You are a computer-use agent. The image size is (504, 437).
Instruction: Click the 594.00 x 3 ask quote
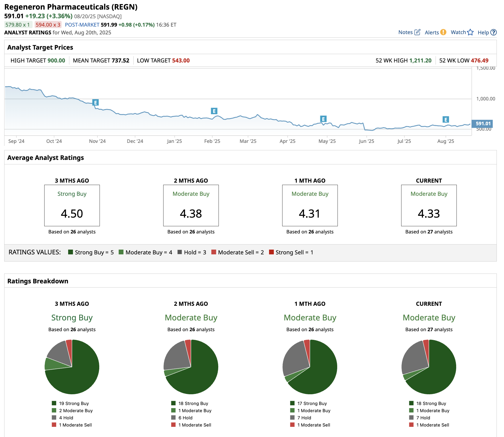(48, 25)
